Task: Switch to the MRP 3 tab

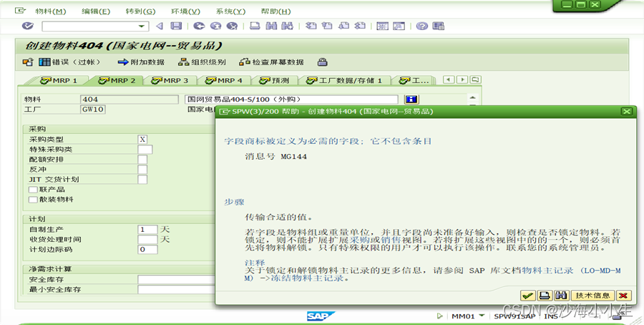Action: click(x=170, y=80)
